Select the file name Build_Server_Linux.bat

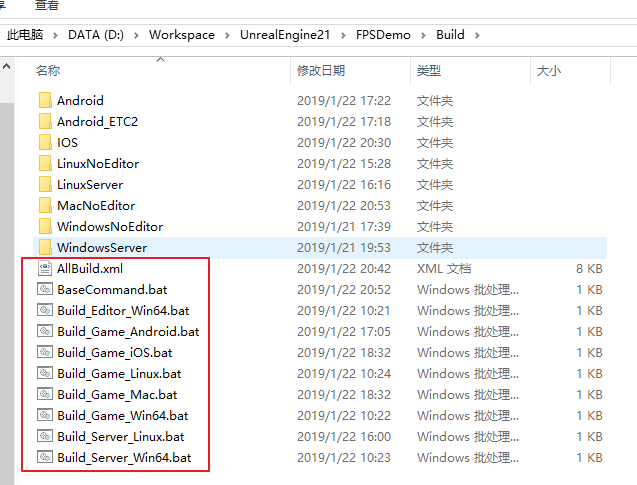pyautogui.click(x=121, y=437)
